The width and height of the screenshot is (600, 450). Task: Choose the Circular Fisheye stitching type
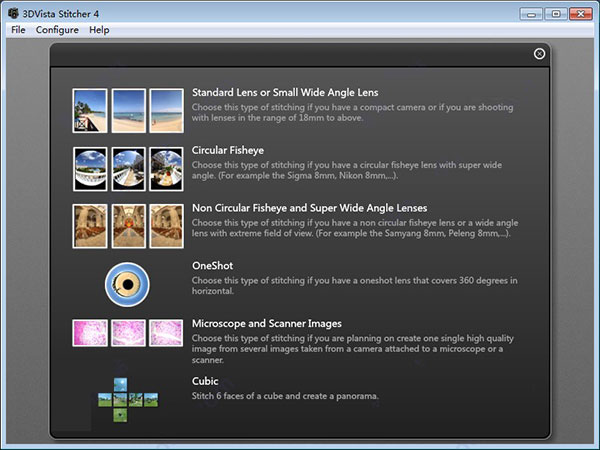point(228,150)
